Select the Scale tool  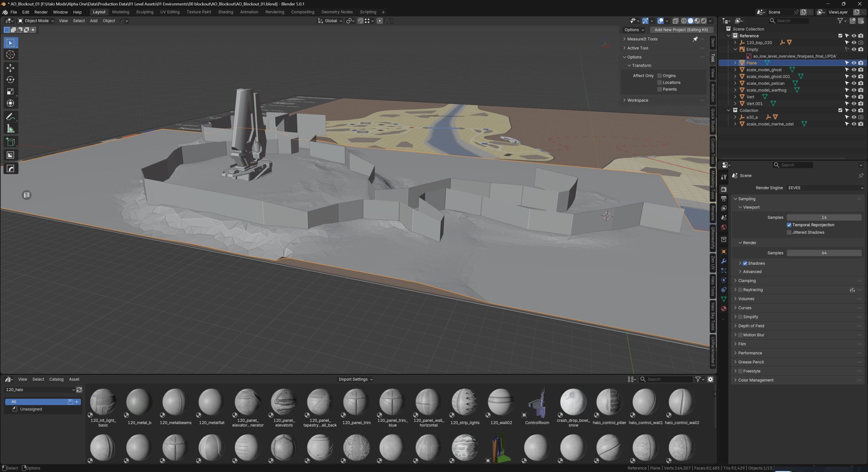[10, 92]
